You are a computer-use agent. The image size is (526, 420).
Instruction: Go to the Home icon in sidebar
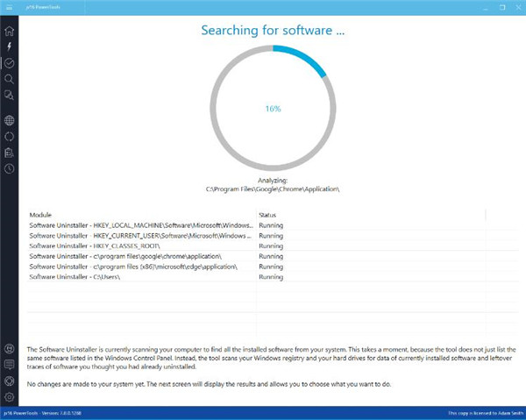click(x=9, y=31)
